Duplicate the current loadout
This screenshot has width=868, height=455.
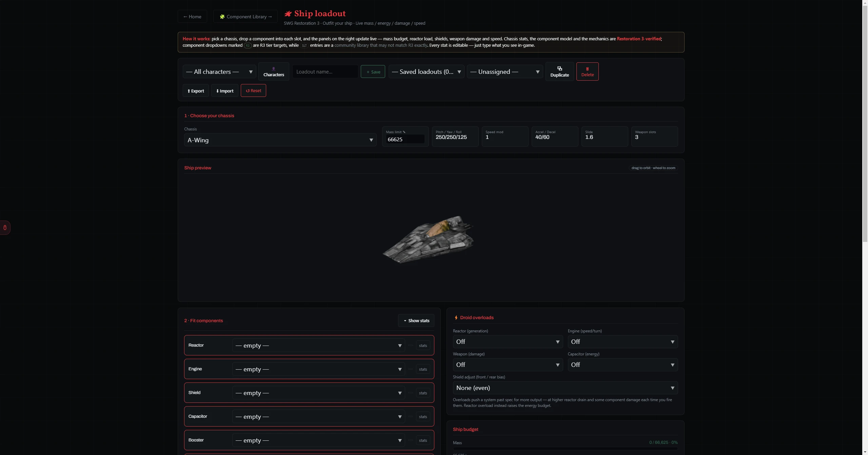559,71
